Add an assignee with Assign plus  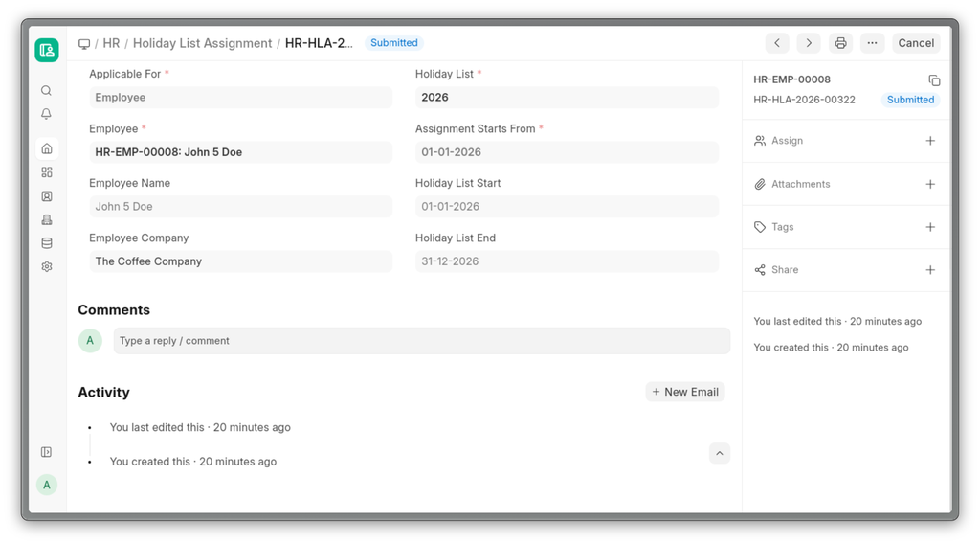(x=930, y=141)
